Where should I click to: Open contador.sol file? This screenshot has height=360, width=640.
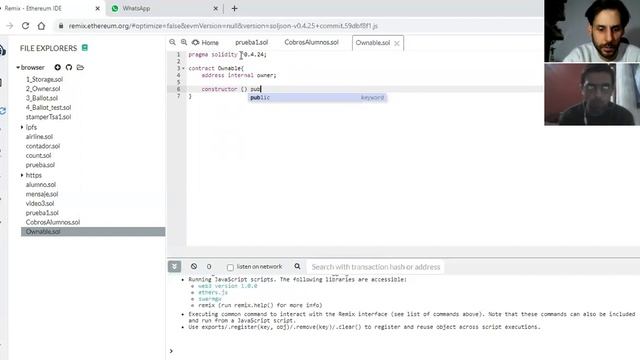pyautogui.click(x=43, y=146)
